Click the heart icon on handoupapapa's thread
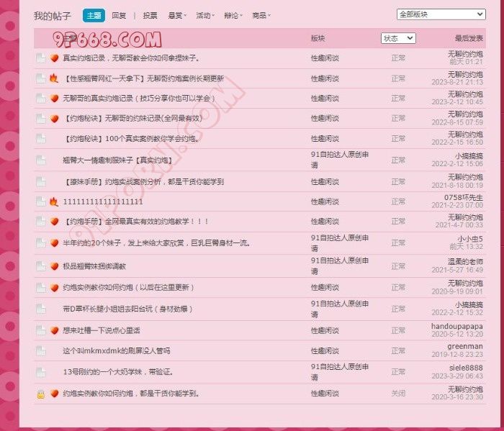This screenshot has height=431, width=504. tap(54, 330)
